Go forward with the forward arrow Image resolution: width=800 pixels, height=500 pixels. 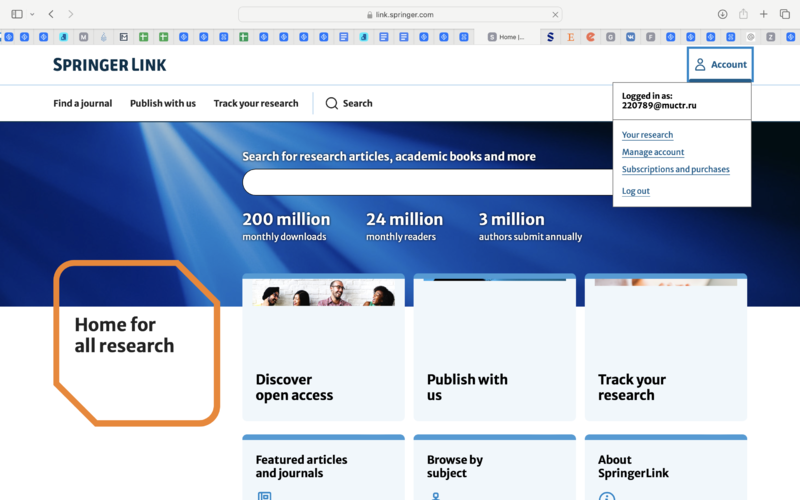coord(70,14)
